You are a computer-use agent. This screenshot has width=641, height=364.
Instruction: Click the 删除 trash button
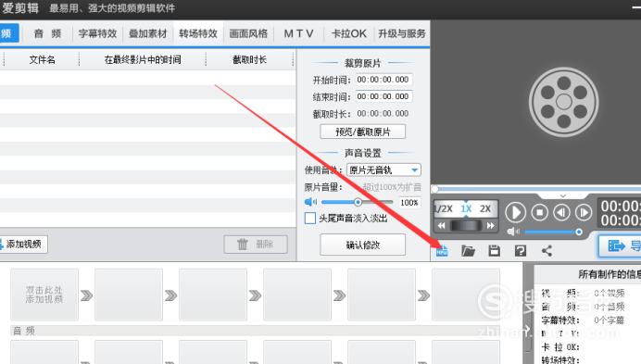coord(256,245)
